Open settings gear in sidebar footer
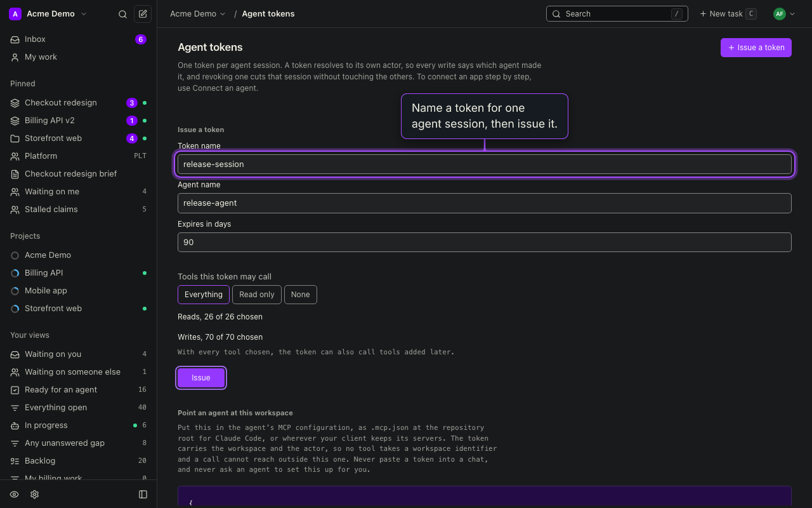The width and height of the screenshot is (812, 508). coord(34,495)
